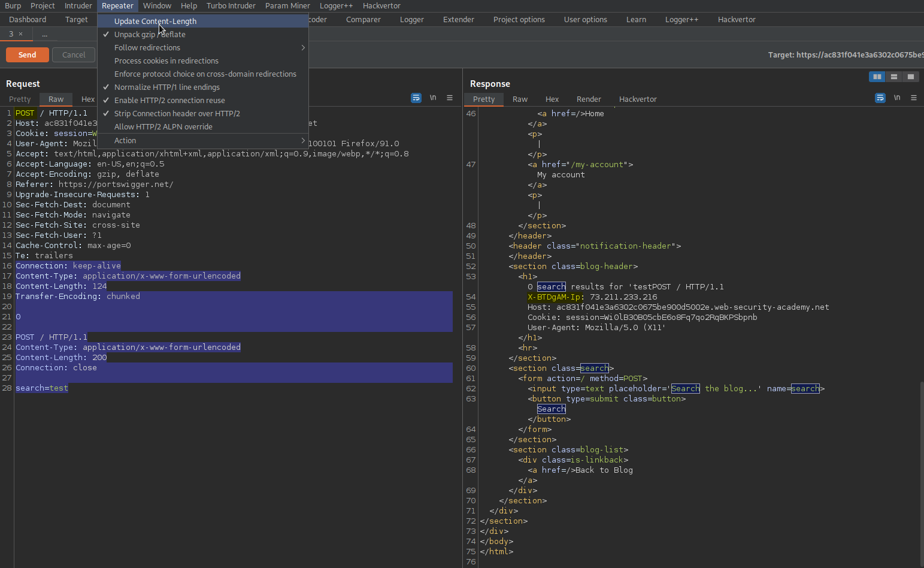
Task: Click the 'Content-Length: 124' request line
Action: click(x=61, y=286)
